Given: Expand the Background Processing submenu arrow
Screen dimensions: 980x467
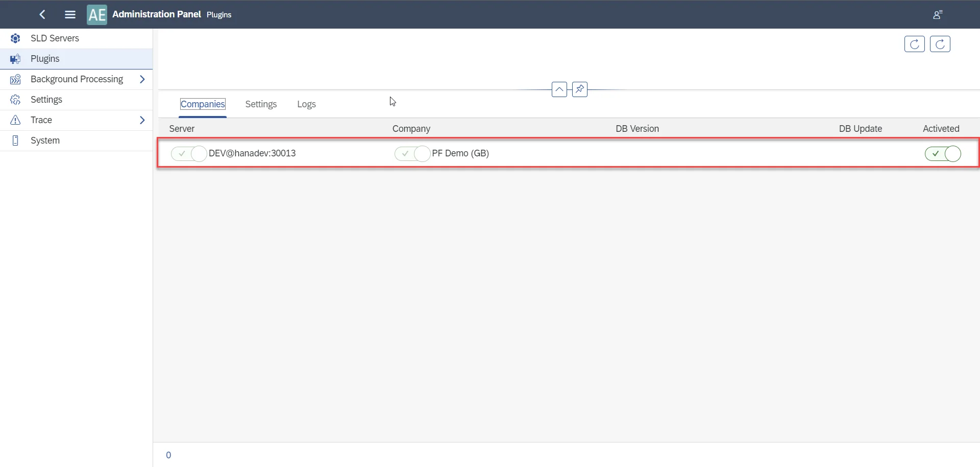Looking at the screenshot, I should pos(142,79).
